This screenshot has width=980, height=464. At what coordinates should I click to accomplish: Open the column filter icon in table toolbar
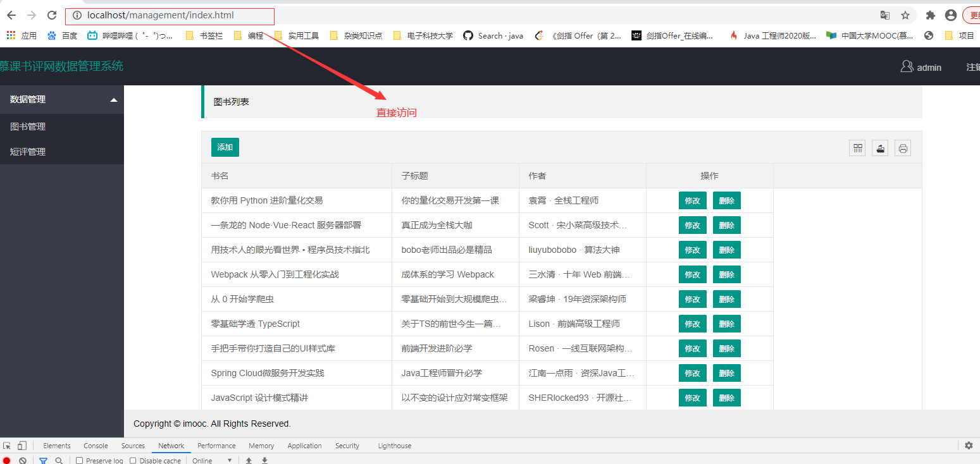(x=857, y=148)
